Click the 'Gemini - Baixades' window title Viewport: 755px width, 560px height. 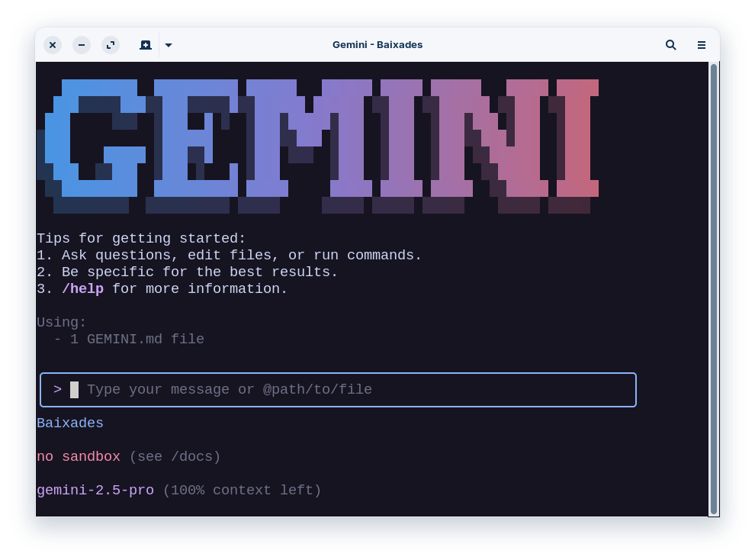click(377, 45)
